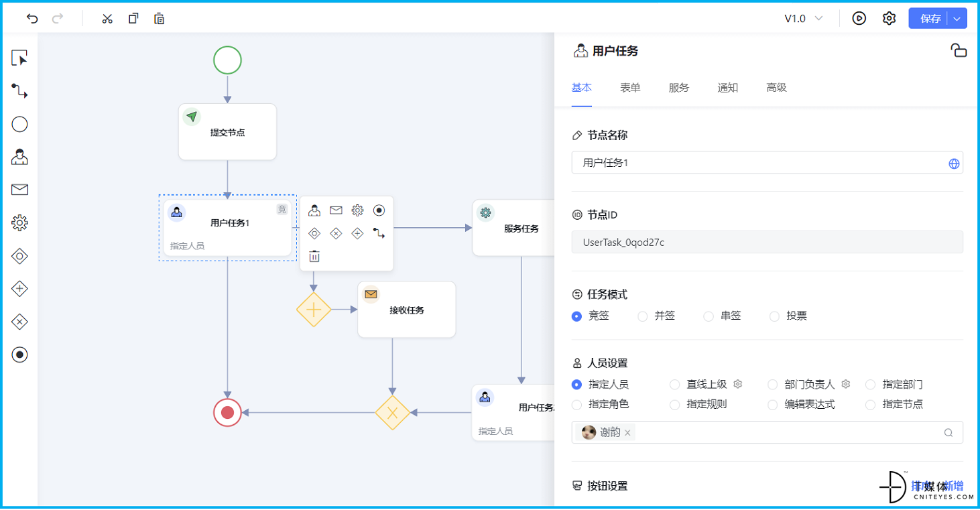
Task: Switch to 表单 tab
Action: (x=630, y=87)
